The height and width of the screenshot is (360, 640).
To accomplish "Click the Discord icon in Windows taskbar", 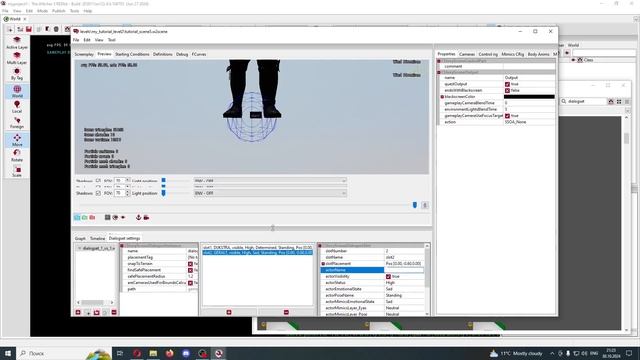I will coord(186,353).
